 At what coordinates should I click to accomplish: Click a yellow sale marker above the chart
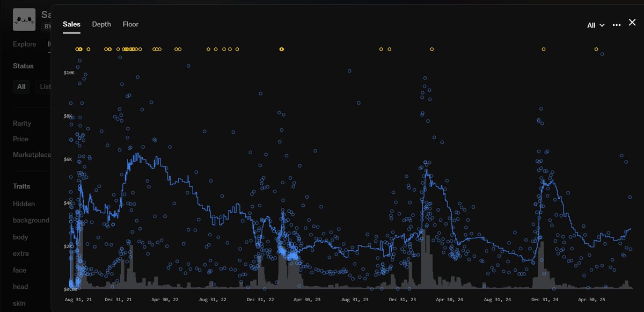(x=282, y=49)
